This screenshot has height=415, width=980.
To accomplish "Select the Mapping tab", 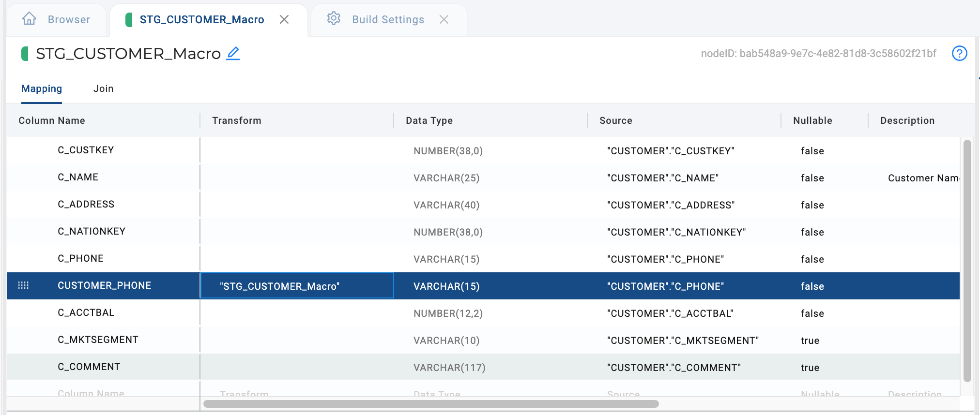I will 42,89.
